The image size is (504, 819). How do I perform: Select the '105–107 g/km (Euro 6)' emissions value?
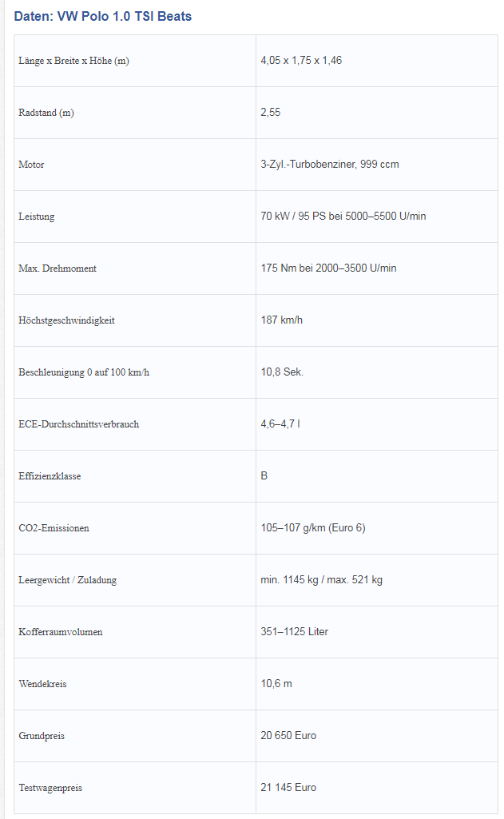[313, 528]
